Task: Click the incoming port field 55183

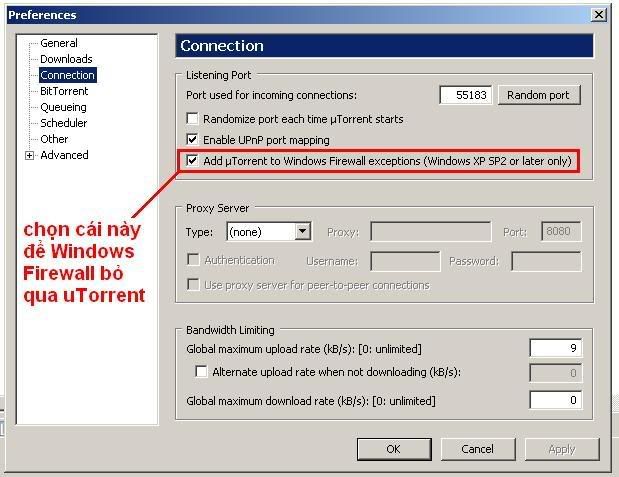Action: (x=466, y=95)
